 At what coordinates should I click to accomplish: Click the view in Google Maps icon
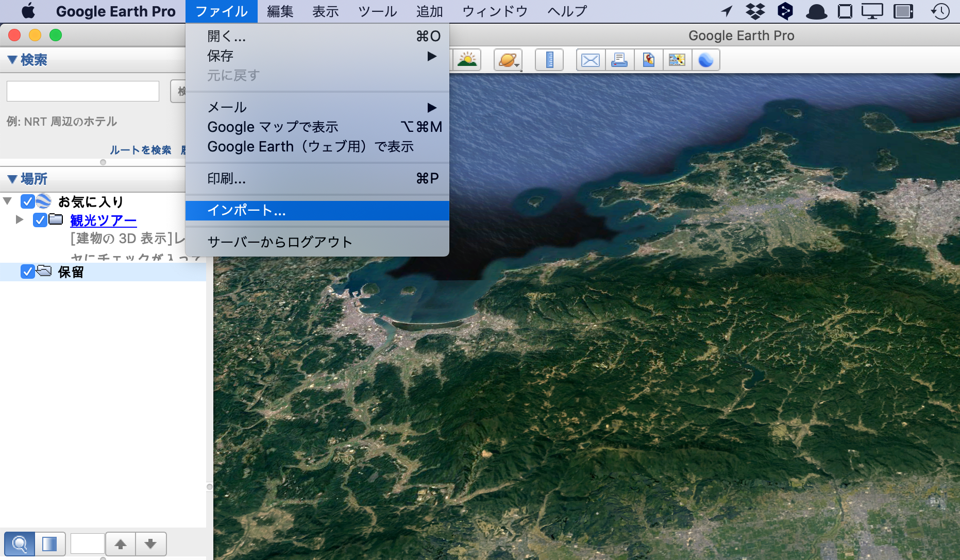pyautogui.click(x=677, y=60)
